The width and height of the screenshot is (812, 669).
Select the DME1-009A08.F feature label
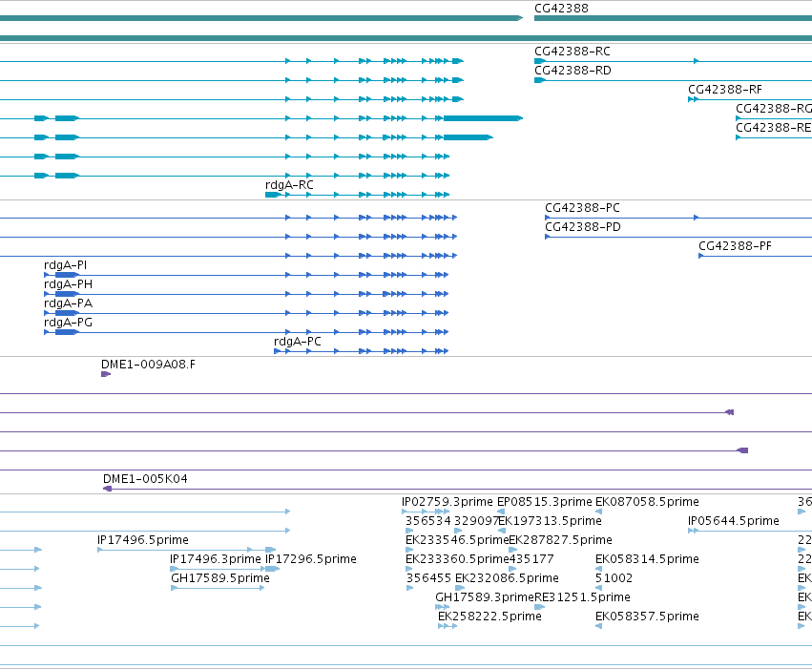[148, 365]
